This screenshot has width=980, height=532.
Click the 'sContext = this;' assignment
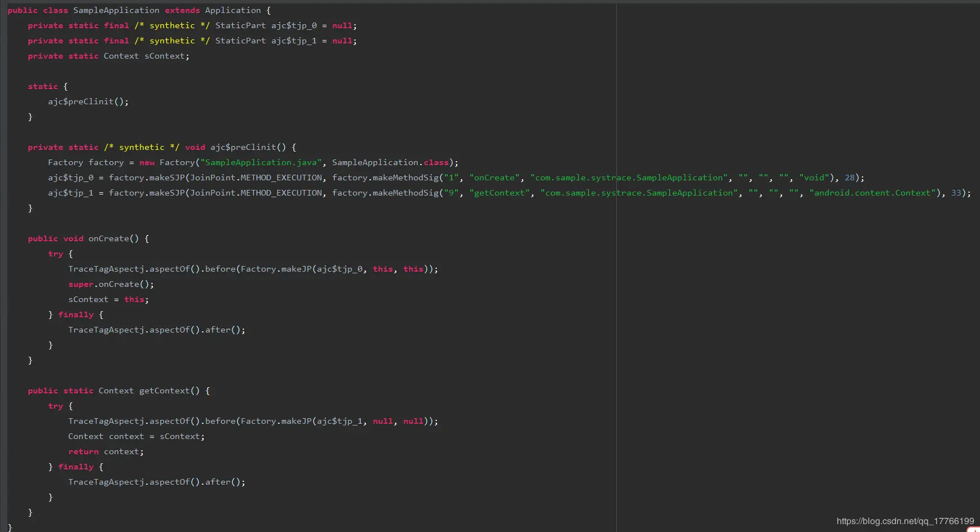pos(108,299)
